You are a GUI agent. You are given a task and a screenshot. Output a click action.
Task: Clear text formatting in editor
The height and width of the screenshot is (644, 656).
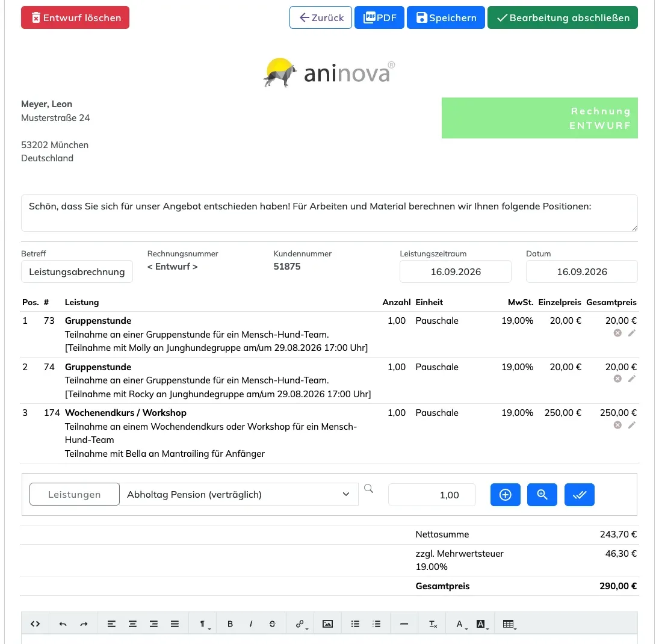tap(433, 624)
